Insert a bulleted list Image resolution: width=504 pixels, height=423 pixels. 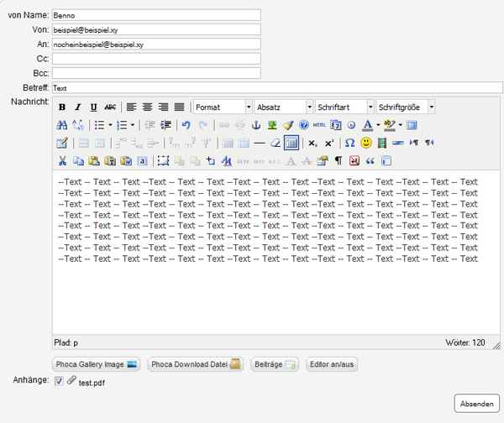(100, 125)
